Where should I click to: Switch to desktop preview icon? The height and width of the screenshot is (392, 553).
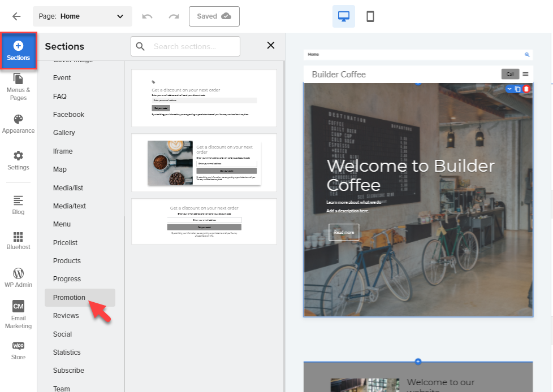point(344,16)
